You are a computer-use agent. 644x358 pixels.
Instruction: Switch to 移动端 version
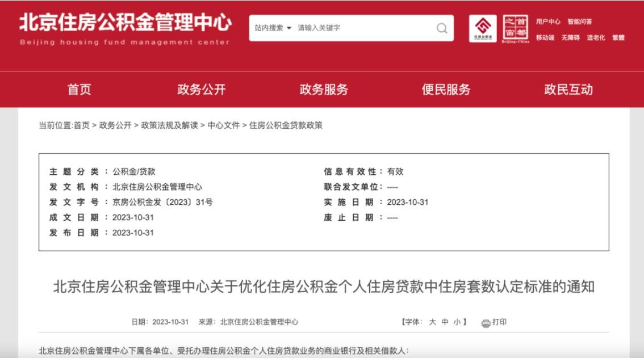point(545,37)
